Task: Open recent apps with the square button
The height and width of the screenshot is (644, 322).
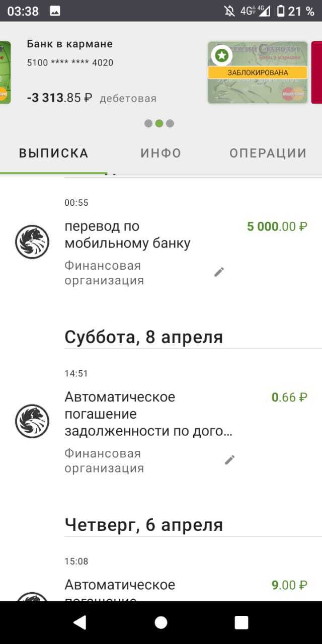Action: [242, 622]
